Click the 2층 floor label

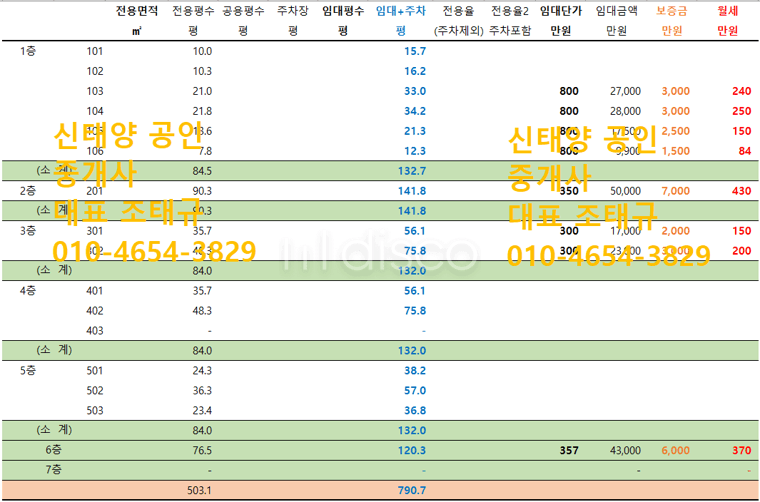[28, 191]
